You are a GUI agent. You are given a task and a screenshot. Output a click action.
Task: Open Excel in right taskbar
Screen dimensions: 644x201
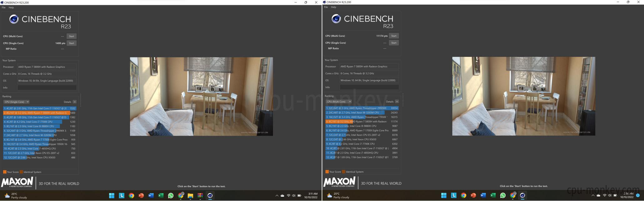tap(493, 195)
